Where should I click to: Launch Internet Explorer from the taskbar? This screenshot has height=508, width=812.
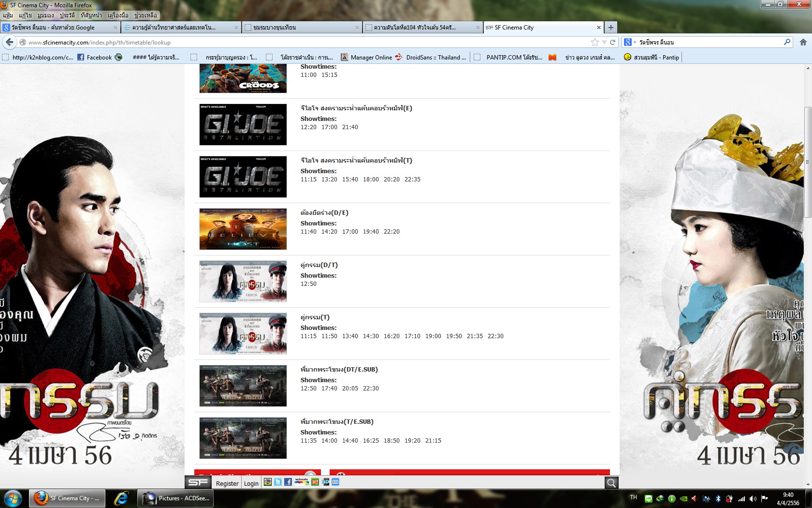[121, 498]
